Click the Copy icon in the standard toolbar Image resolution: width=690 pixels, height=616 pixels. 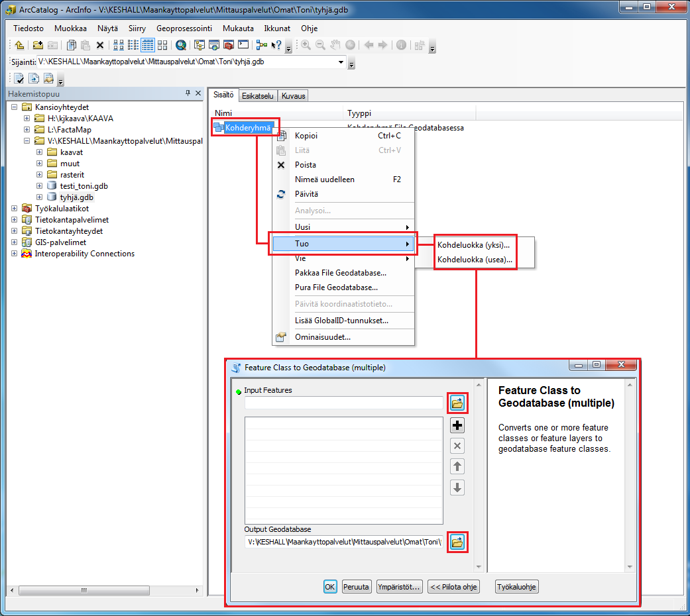(x=72, y=45)
